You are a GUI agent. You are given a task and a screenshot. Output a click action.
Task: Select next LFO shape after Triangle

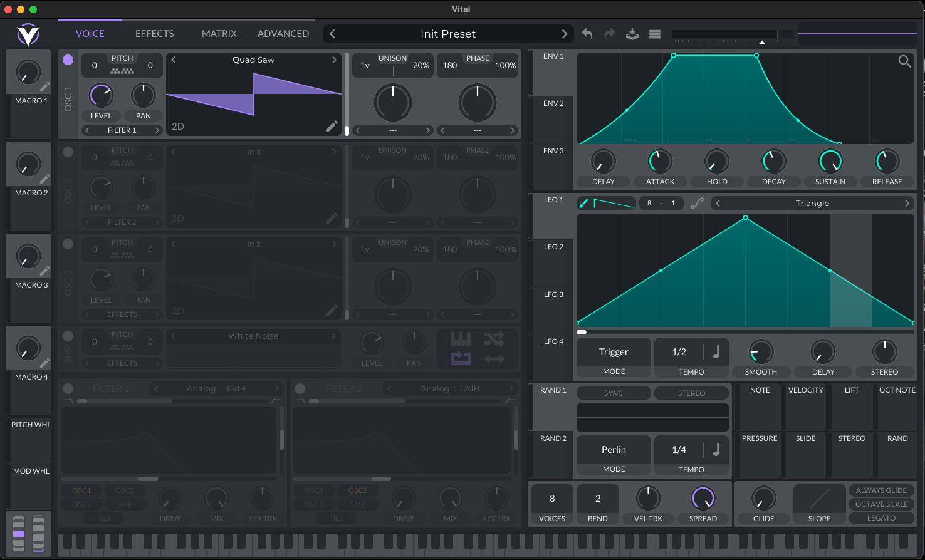pos(907,203)
